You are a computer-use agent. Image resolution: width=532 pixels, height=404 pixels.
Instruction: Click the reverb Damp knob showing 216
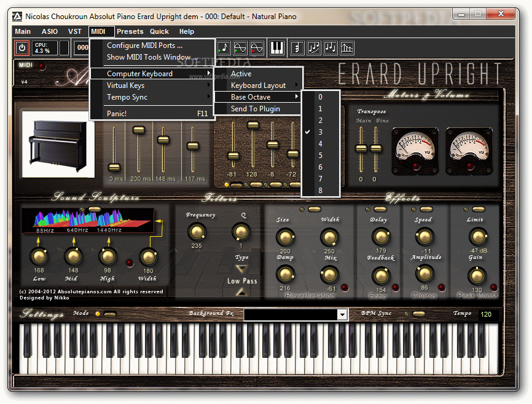point(285,274)
